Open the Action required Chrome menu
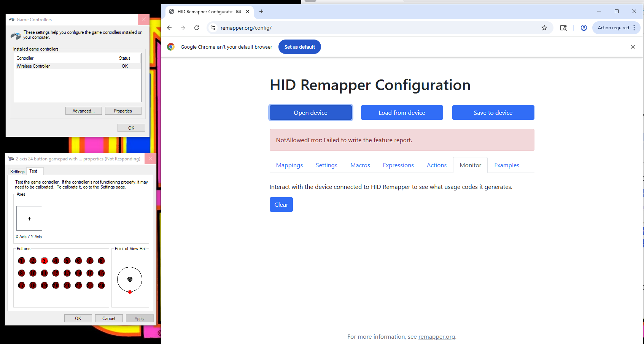644x344 pixels. [x=616, y=28]
